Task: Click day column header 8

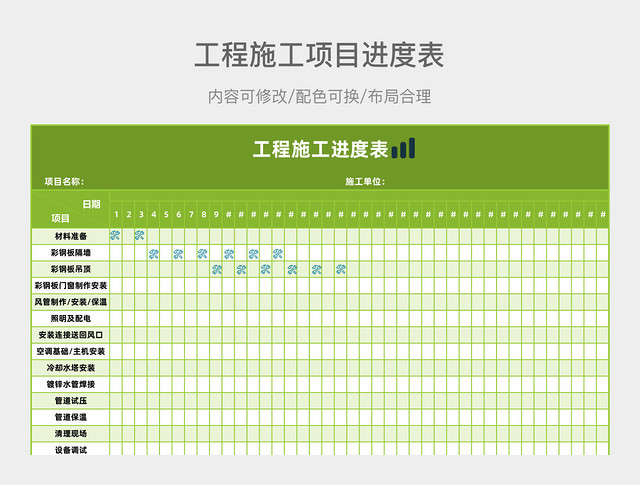Action: pyautogui.click(x=204, y=214)
